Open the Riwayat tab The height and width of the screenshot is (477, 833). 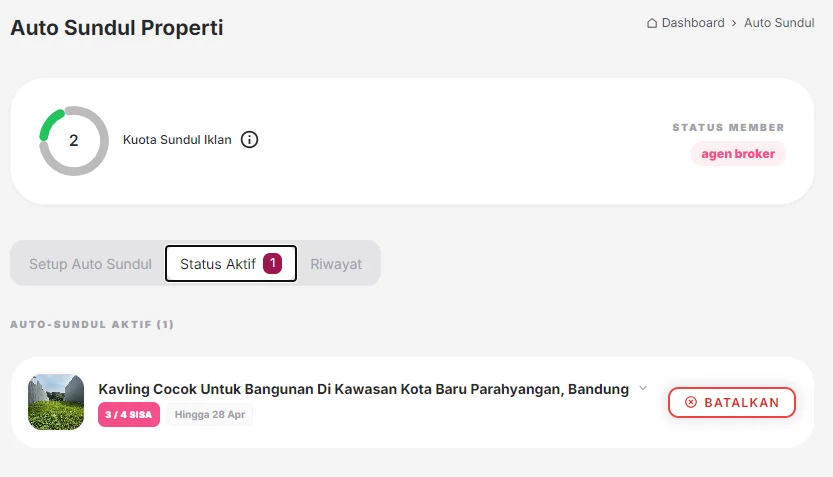point(336,264)
